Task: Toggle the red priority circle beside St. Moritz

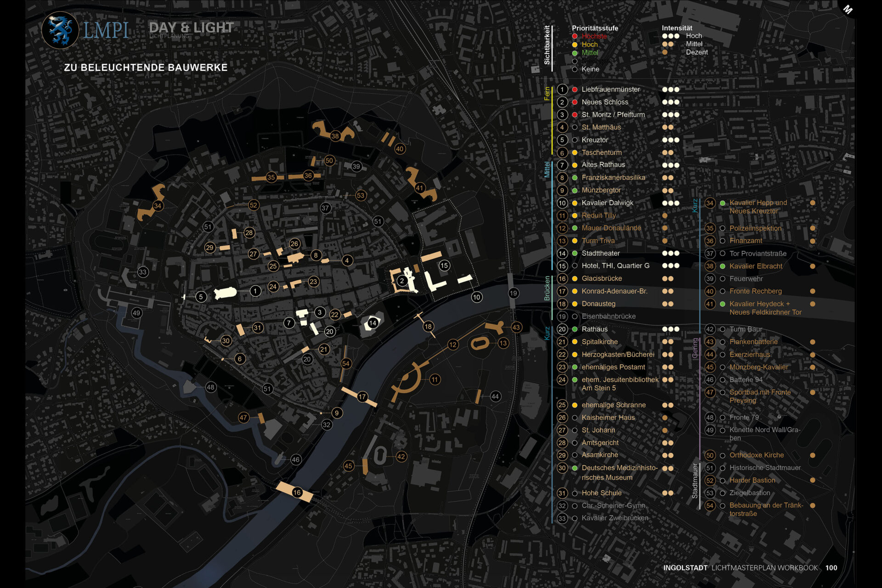Action: tap(574, 114)
